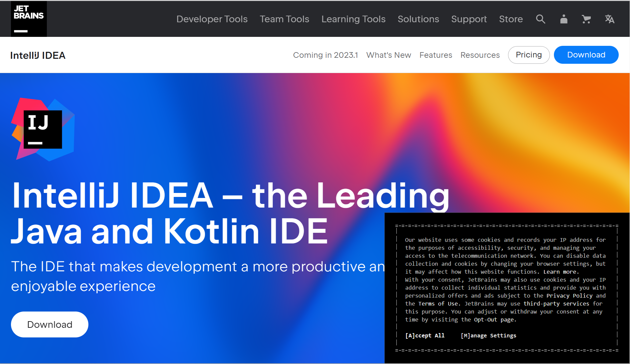The image size is (630, 364).
Task: Click the JetBrains logo
Action: [x=29, y=19]
